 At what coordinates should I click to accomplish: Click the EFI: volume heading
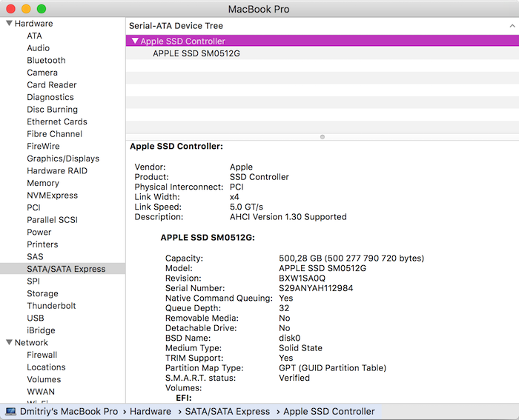tap(184, 398)
